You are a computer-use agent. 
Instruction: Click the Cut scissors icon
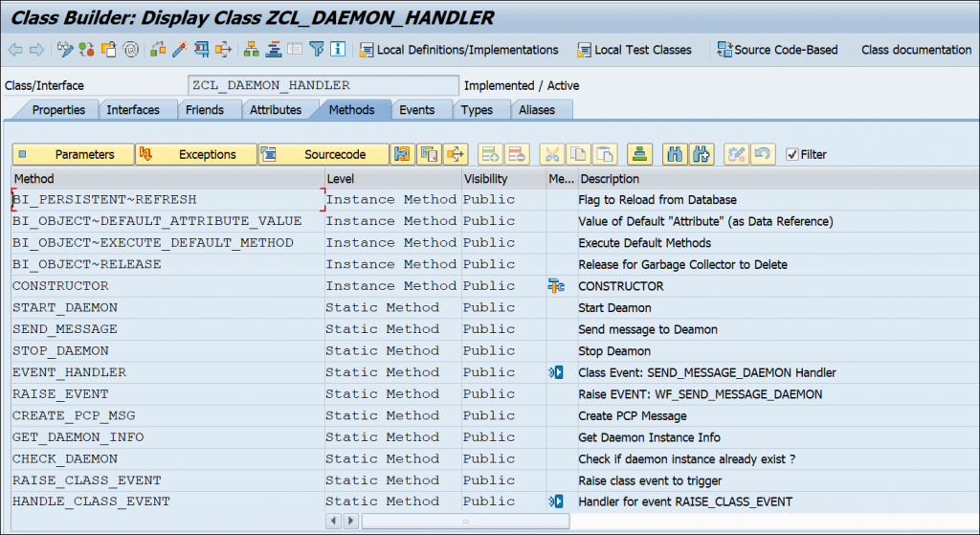click(552, 154)
